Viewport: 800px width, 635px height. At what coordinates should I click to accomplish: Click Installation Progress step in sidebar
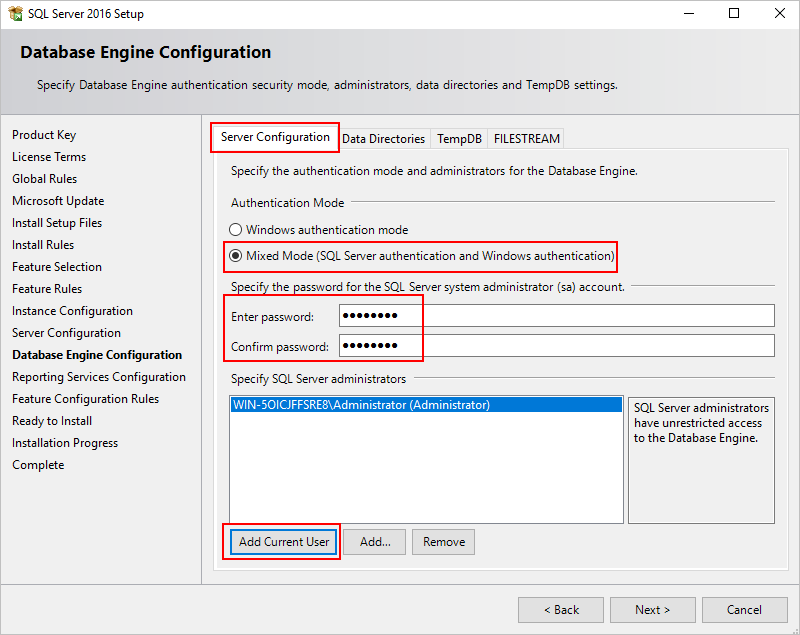coord(65,443)
